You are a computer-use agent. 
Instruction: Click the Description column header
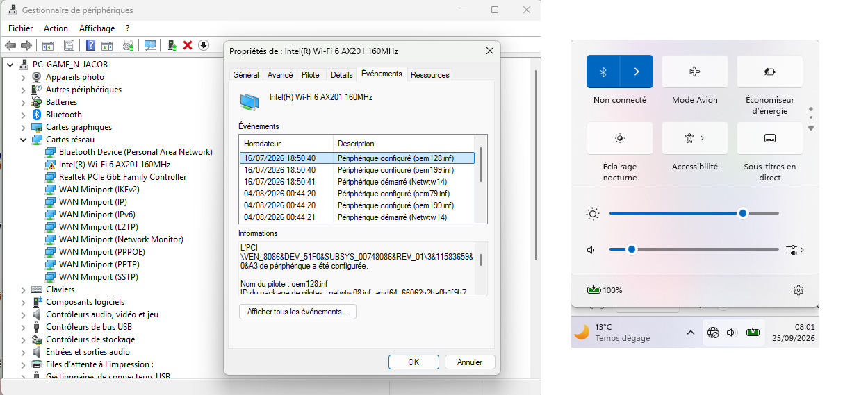(405, 144)
